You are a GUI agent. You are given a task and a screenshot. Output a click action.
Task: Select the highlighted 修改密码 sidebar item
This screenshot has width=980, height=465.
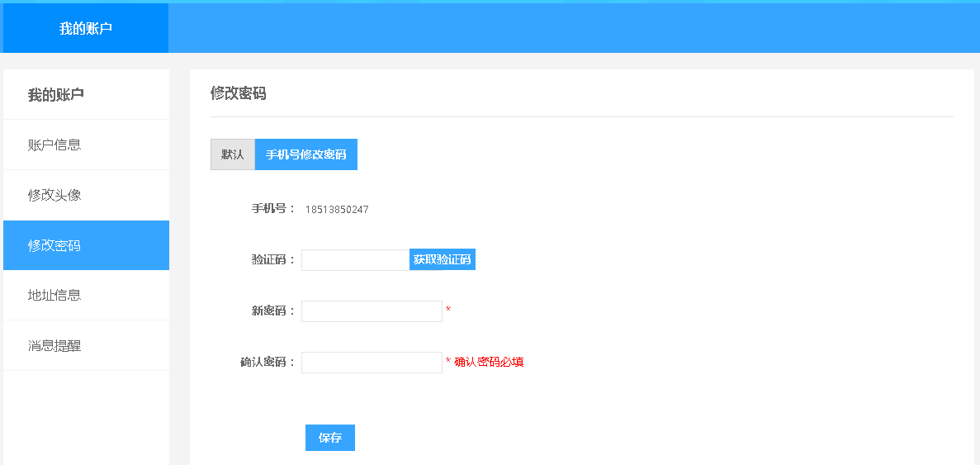click(54, 246)
